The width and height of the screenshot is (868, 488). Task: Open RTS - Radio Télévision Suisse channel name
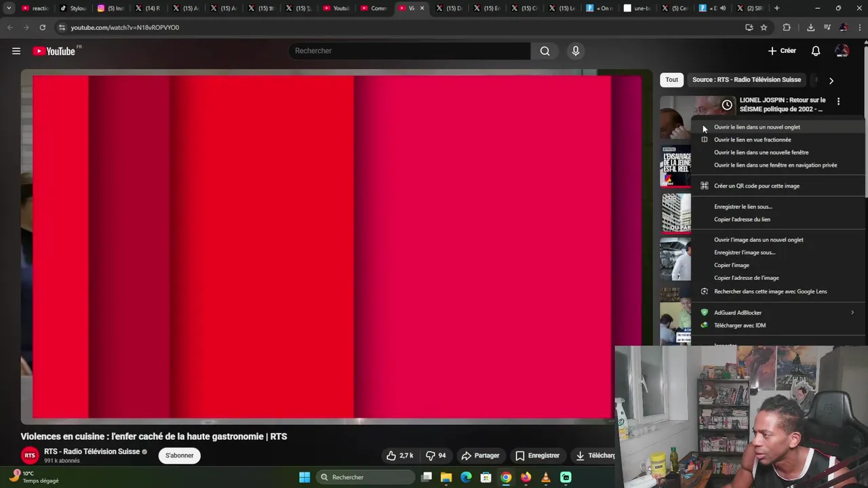(92, 451)
